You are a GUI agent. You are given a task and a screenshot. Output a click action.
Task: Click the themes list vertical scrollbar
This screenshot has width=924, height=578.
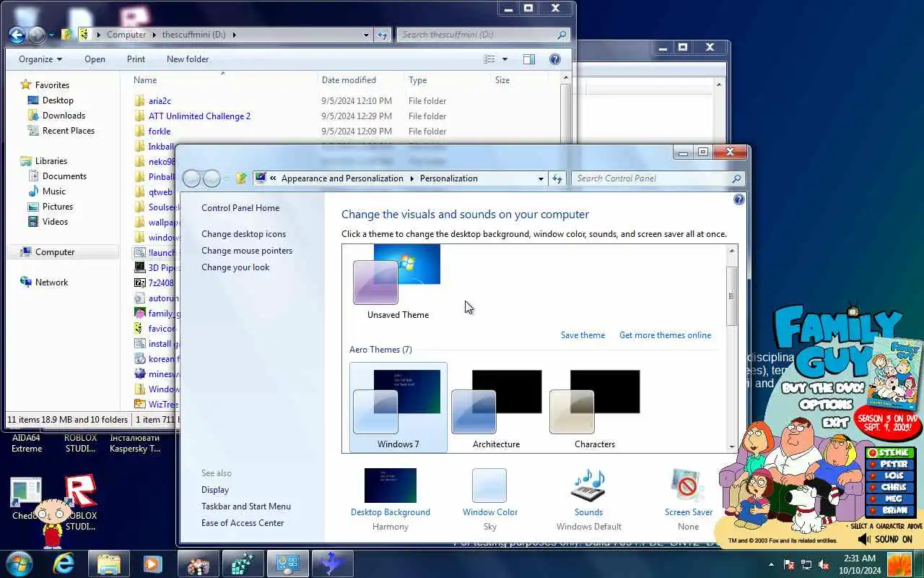point(731,296)
